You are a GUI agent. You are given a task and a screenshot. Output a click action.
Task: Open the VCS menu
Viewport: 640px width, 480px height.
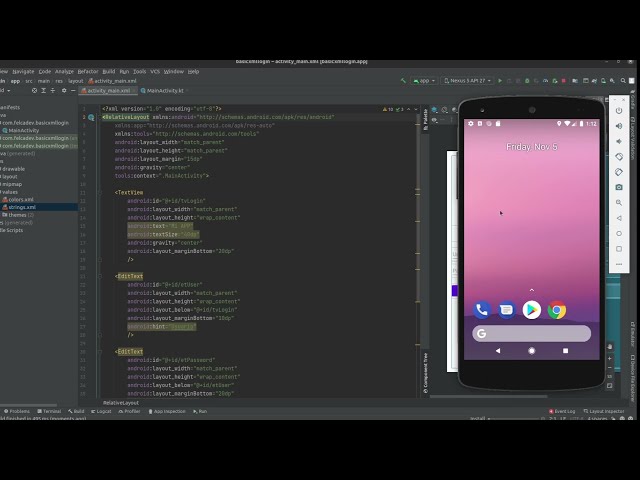click(x=155, y=71)
